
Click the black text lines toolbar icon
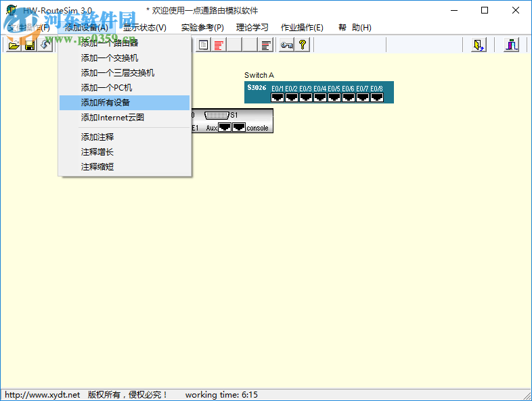(266, 45)
